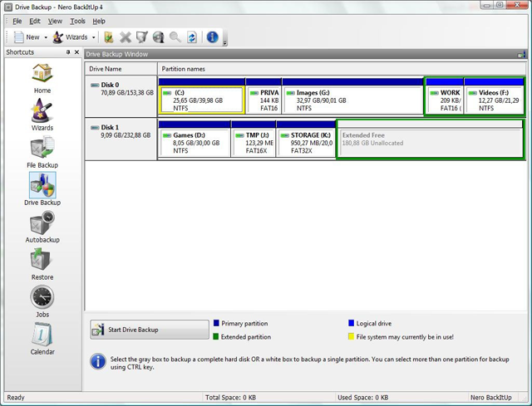The width and height of the screenshot is (532, 406).
Task: Click the blue info toolbar icon
Action: tap(212, 37)
